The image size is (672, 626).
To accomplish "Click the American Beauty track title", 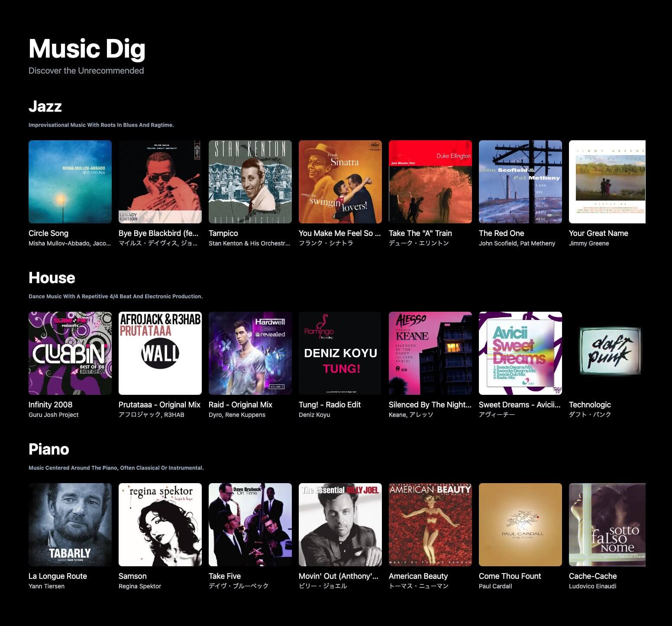I will coord(418,576).
